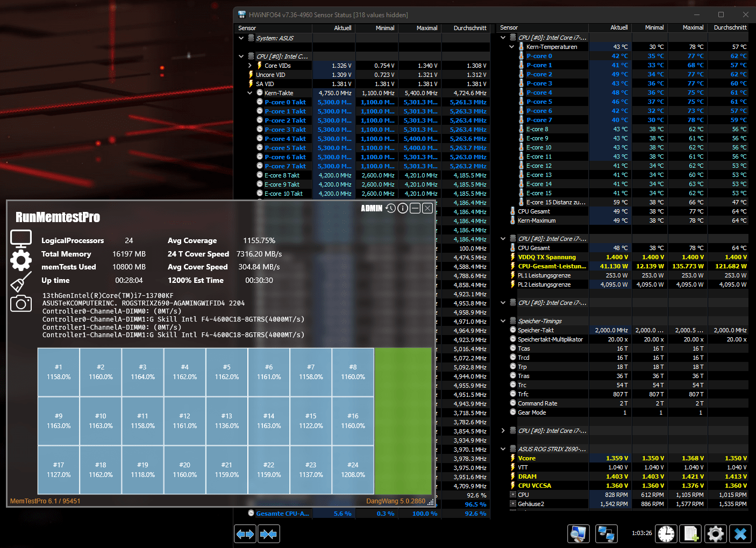Click the info circle icon in RunMemtestPro

(403, 208)
